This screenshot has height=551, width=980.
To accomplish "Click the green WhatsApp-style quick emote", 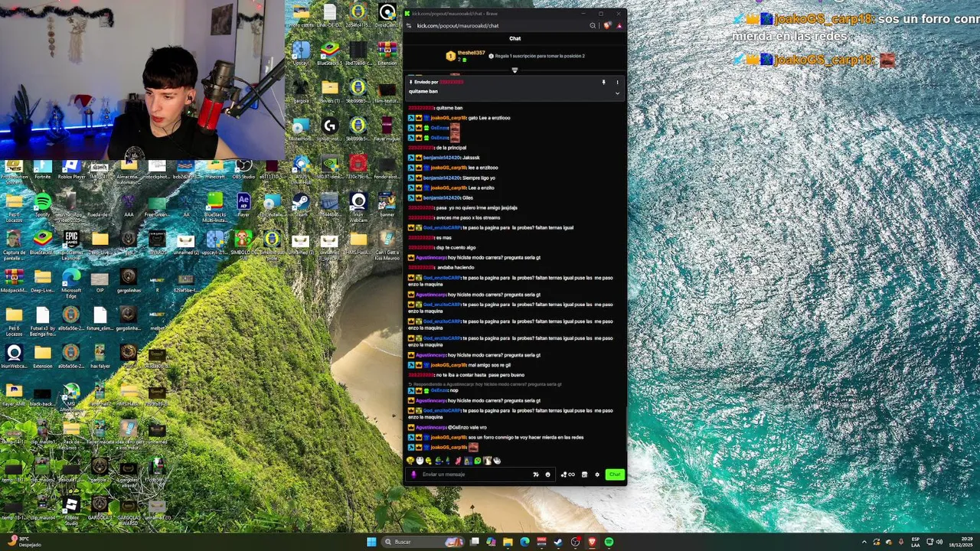I will 478,461.
